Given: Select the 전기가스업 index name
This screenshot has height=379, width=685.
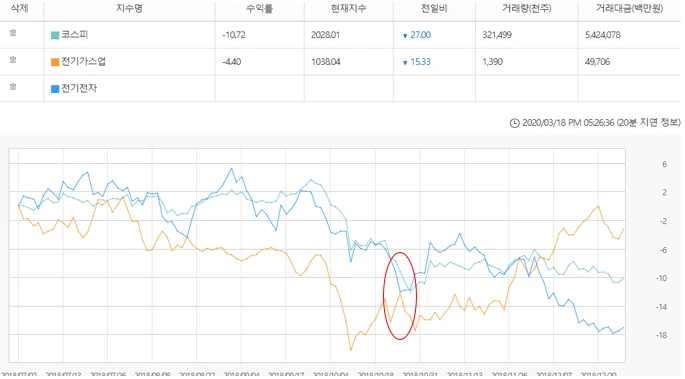Looking at the screenshot, I should 83,61.
